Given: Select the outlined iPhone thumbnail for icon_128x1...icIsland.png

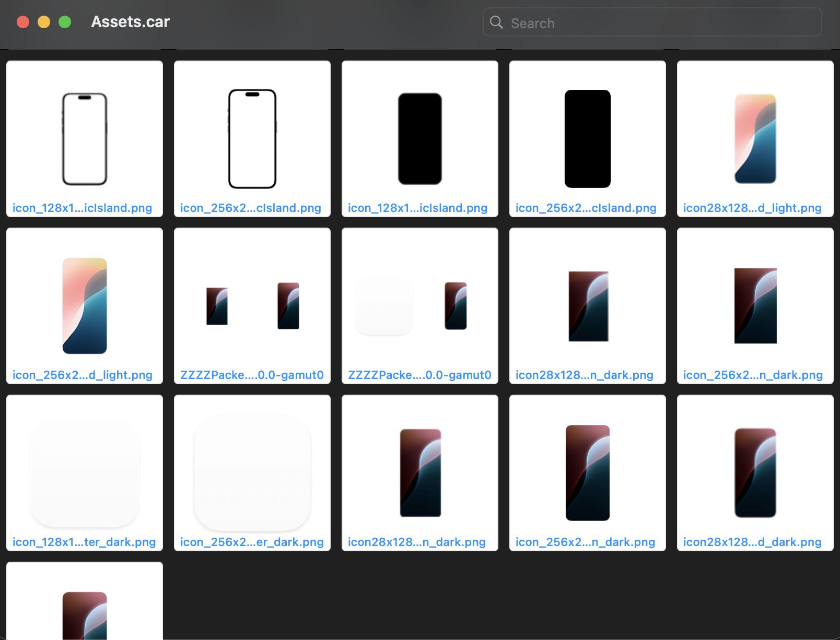Looking at the screenshot, I should click(x=85, y=139).
